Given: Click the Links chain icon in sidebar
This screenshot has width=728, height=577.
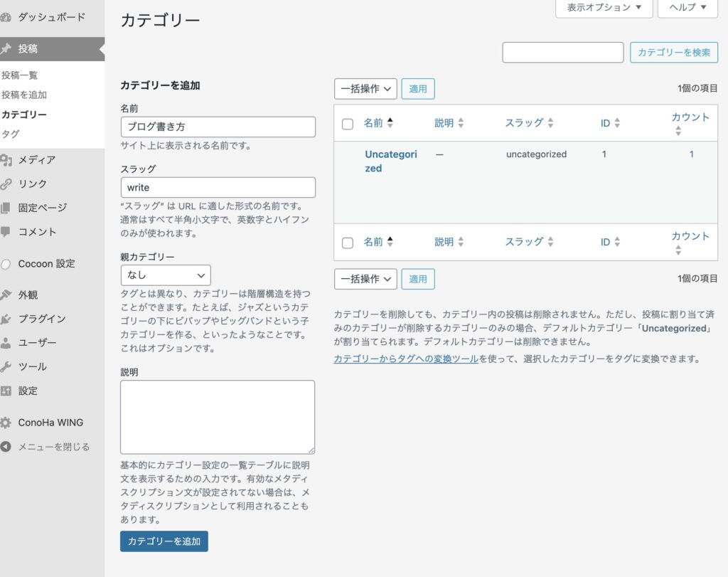Looking at the screenshot, I should 6,184.
